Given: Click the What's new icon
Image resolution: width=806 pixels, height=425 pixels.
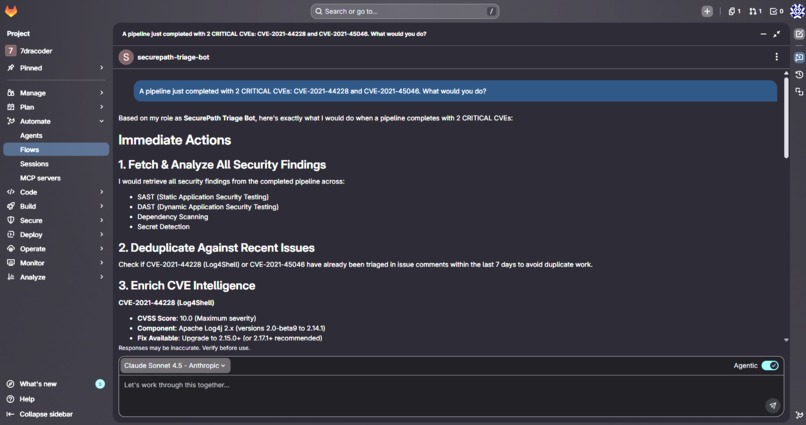Looking at the screenshot, I should [10, 384].
